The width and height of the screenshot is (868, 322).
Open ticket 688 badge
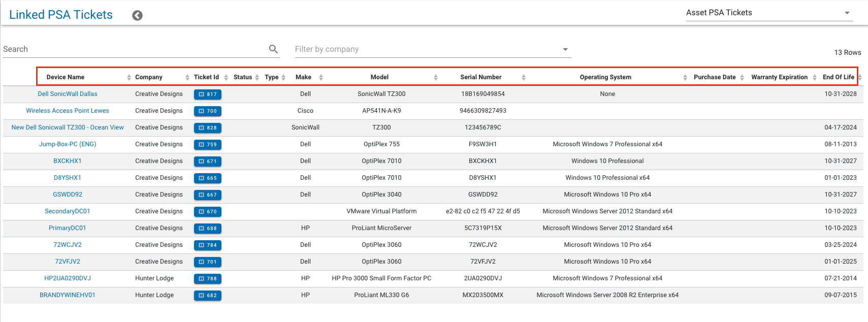[208, 228]
